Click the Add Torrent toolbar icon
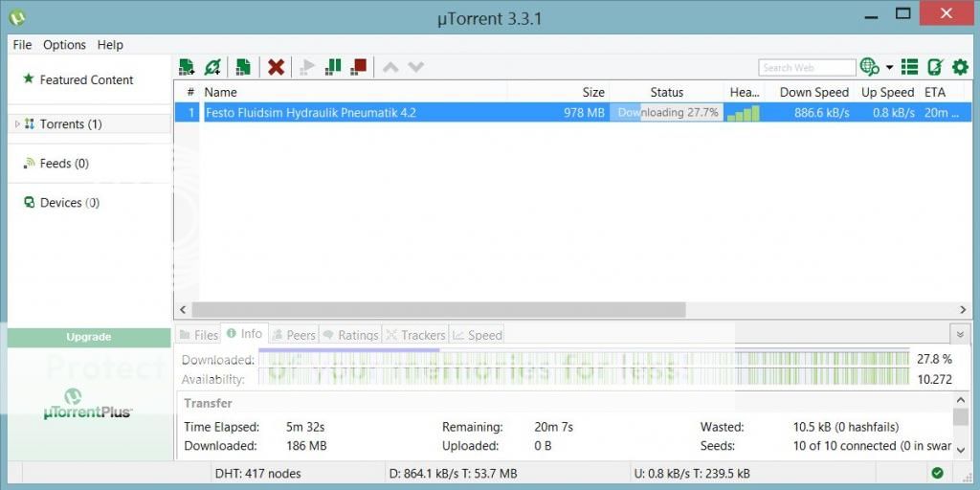Image resolution: width=980 pixels, height=490 pixels. point(187,67)
